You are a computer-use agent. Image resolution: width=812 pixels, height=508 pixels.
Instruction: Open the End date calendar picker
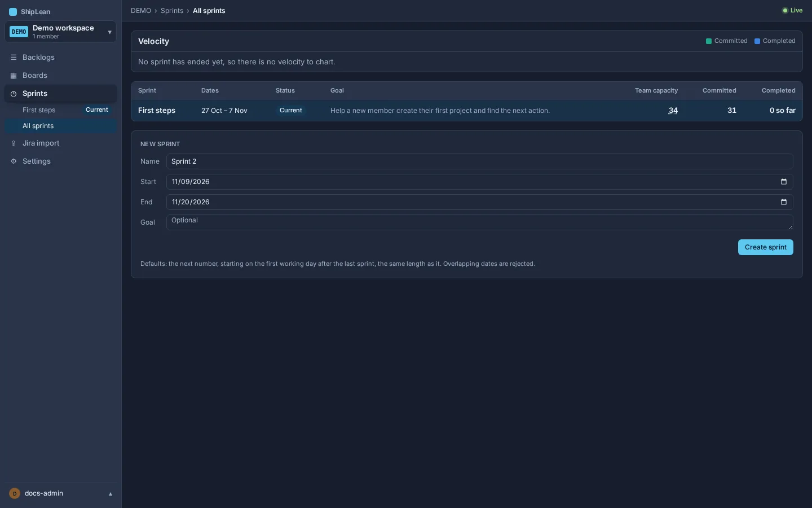[x=783, y=202]
